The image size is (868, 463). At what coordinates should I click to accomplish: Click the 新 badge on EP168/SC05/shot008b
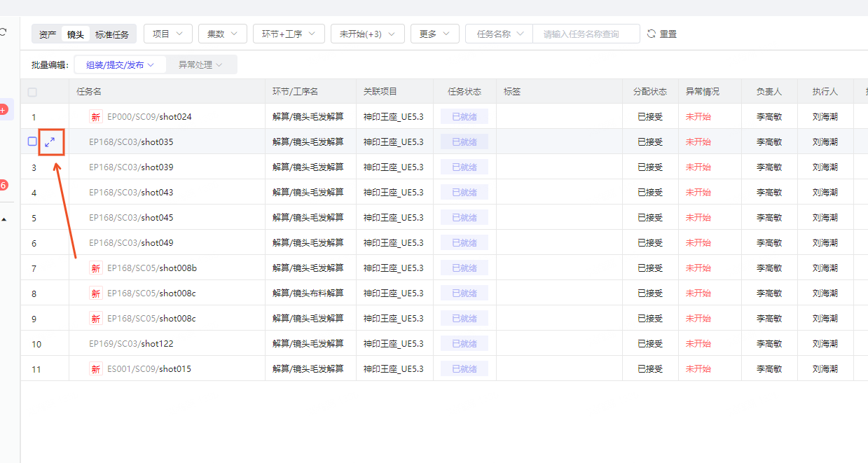point(96,268)
